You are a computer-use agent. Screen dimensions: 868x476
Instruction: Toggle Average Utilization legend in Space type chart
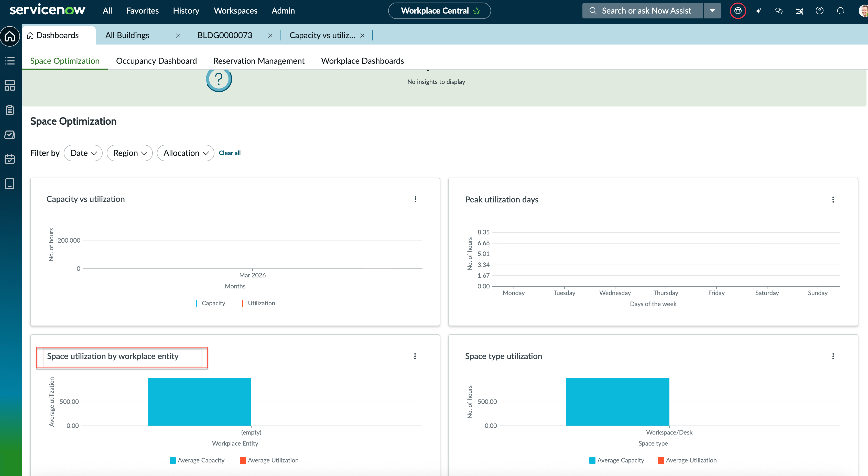[x=687, y=460]
